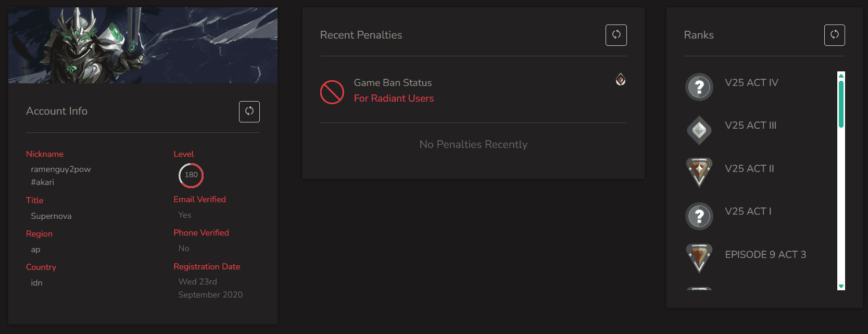The image size is (868, 334).
Task: Select the EPISODE 9 ACT 3 entry
Action: click(765, 255)
